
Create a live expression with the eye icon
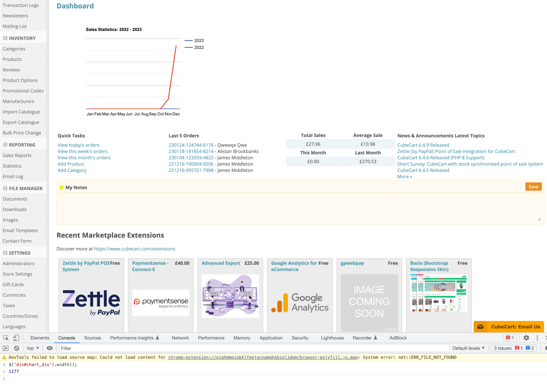click(50, 348)
